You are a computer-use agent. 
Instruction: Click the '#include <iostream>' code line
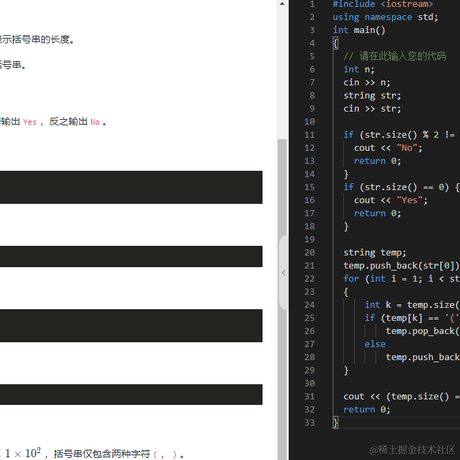coord(383,4)
